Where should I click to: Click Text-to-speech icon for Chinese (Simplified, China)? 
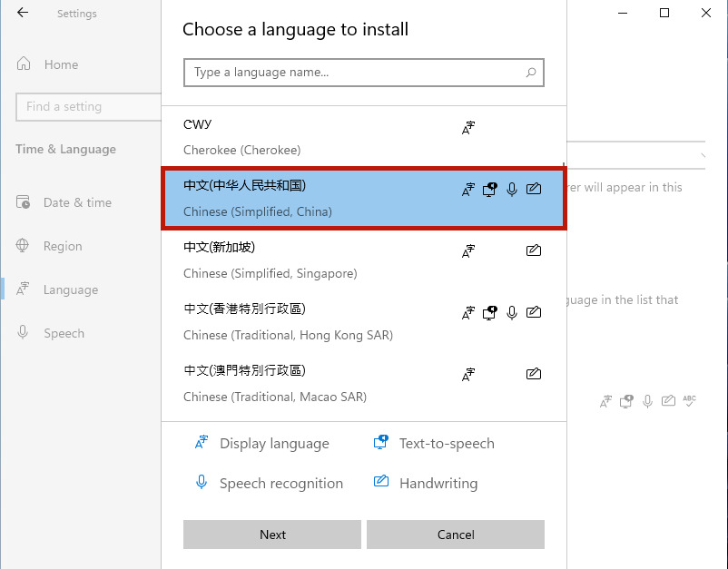coord(489,190)
